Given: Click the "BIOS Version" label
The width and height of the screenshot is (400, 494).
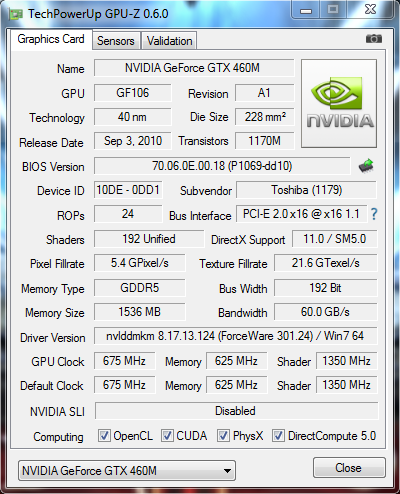Looking at the screenshot, I should point(53,167).
